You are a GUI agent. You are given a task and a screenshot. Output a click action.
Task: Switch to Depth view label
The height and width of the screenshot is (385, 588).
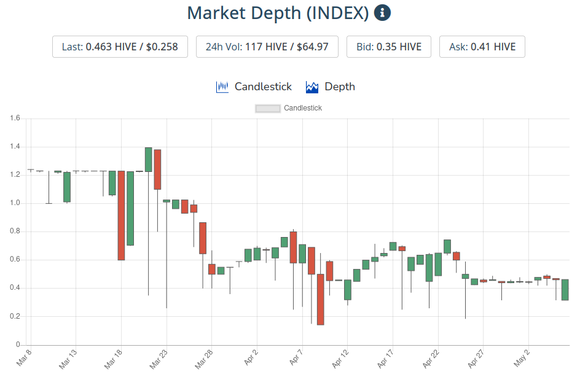point(340,87)
